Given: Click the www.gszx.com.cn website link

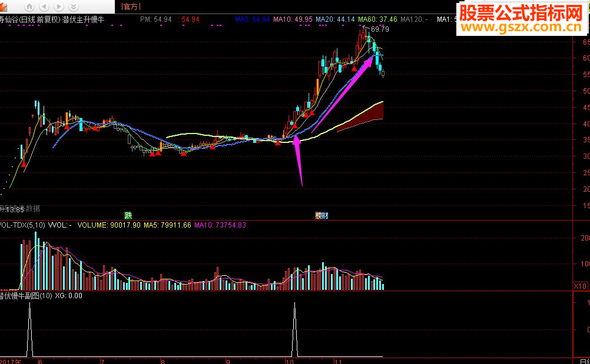Looking at the screenshot, I should click(521, 28).
